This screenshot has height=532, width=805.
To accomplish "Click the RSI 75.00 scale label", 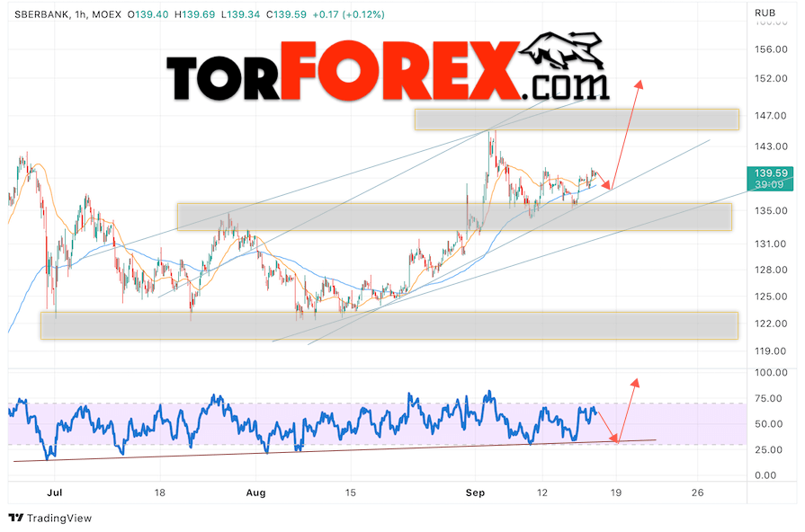I will [x=768, y=399].
